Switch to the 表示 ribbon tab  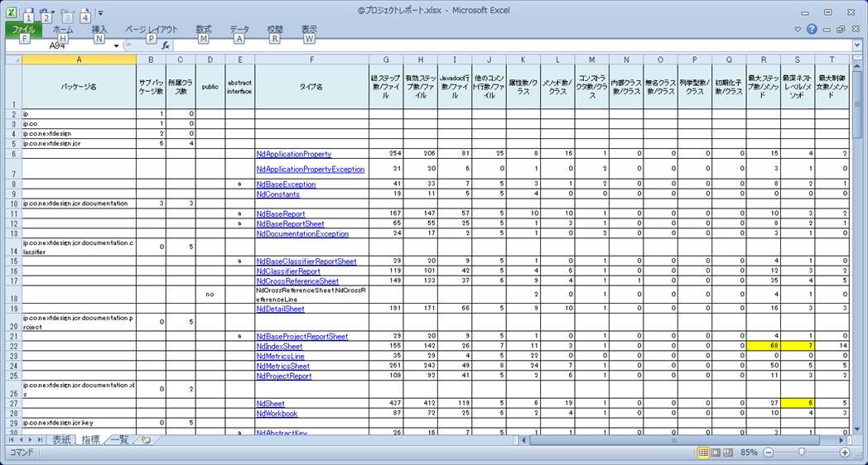(x=309, y=29)
